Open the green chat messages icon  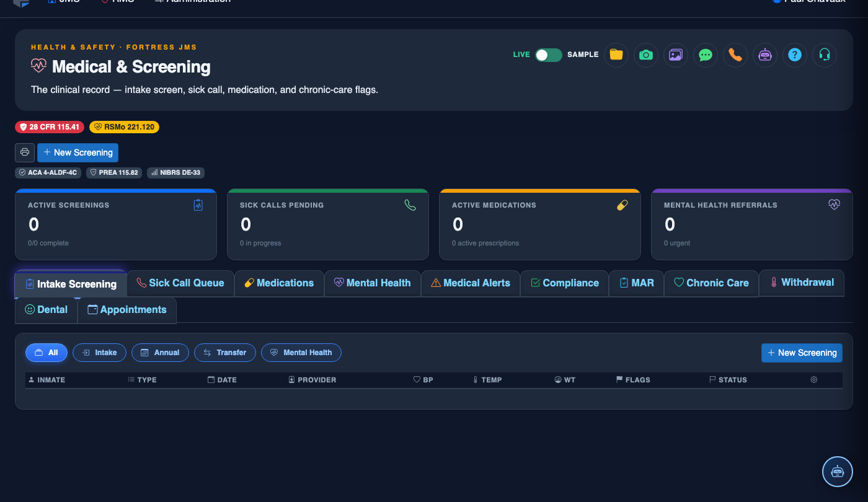coord(706,55)
